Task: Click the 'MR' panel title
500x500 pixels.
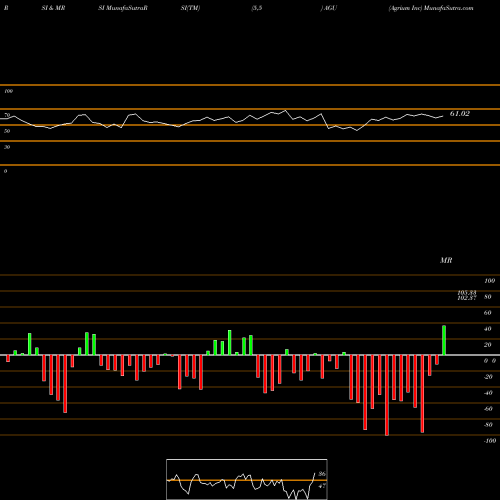Action: (x=446, y=260)
